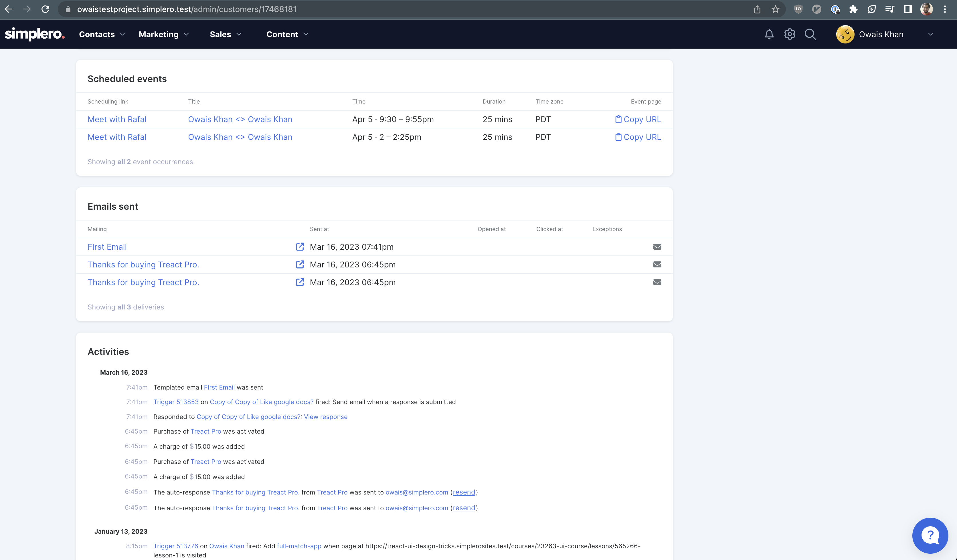The image size is (957, 560).
Task: Click the Sent at column header
Action: click(319, 229)
